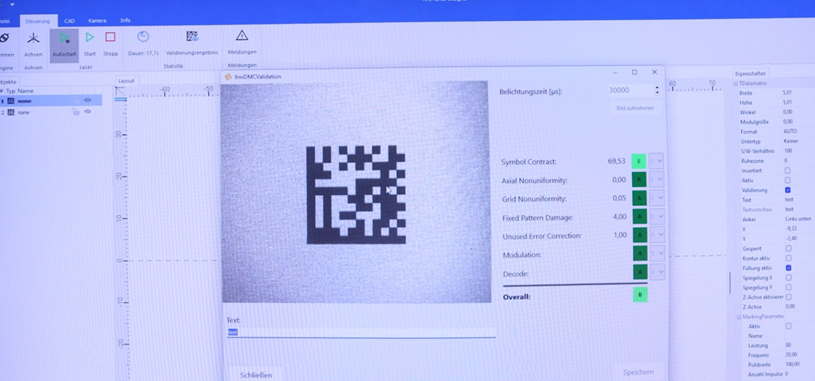Toggle the Autostart laser button

click(64, 46)
